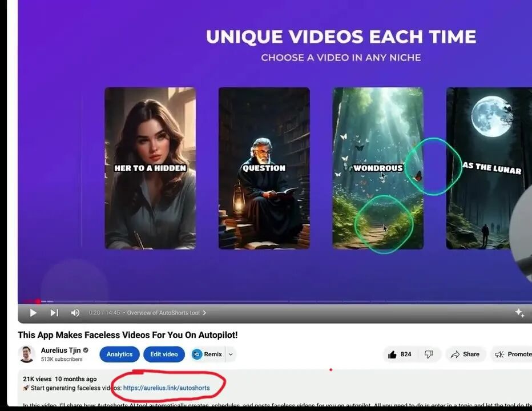Open the Aurelius Tjin channel name
Screen dimensions: 532x411
[x=61, y=350]
